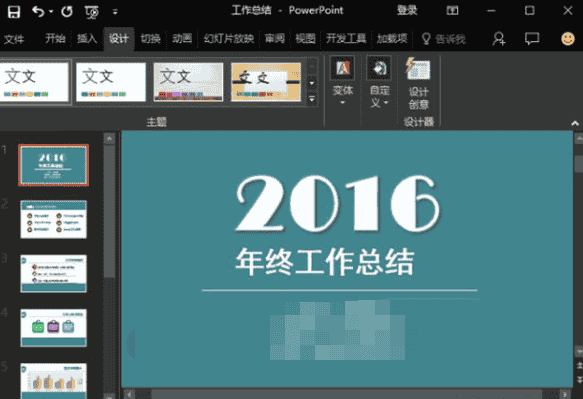This screenshot has height=399, width=583.
Task: Go to next slide double-arrow button
Action: pos(579,380)
